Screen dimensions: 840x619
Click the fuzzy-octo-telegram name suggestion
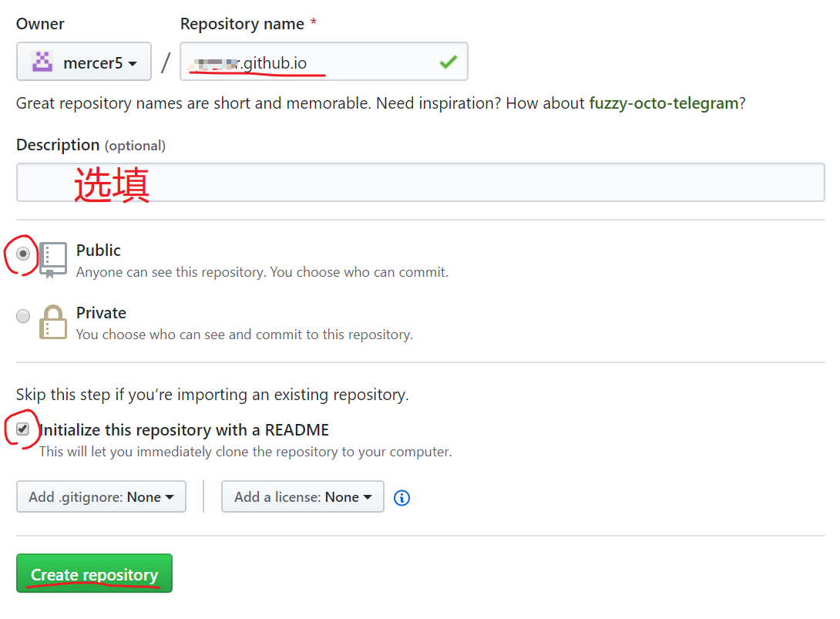point(664,103)
